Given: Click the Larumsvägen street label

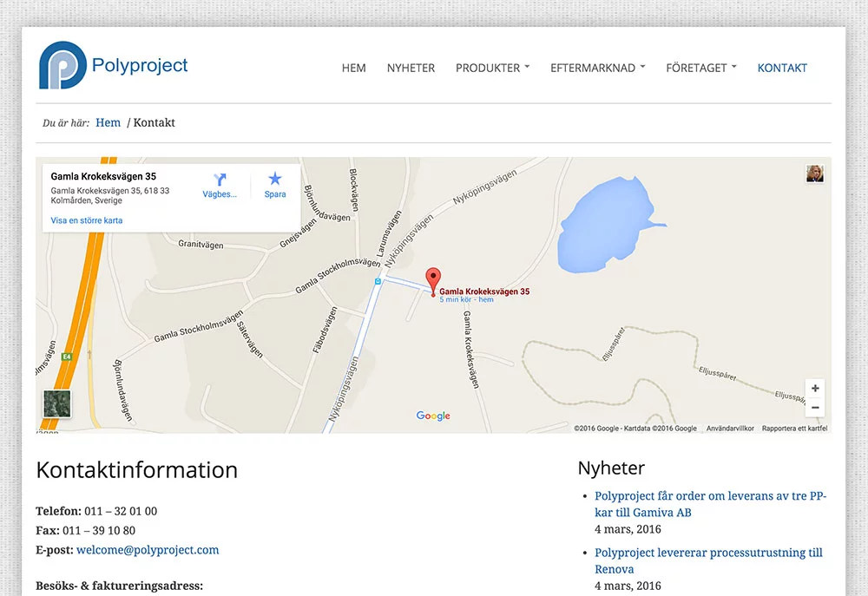Looking at the screenshot, I should [389, 234].
